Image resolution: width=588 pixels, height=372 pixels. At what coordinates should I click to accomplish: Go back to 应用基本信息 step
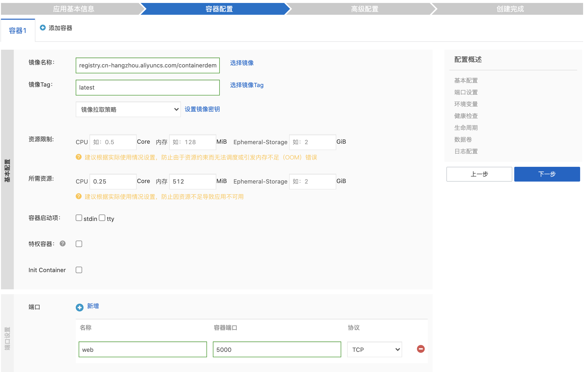coord(73,9)
